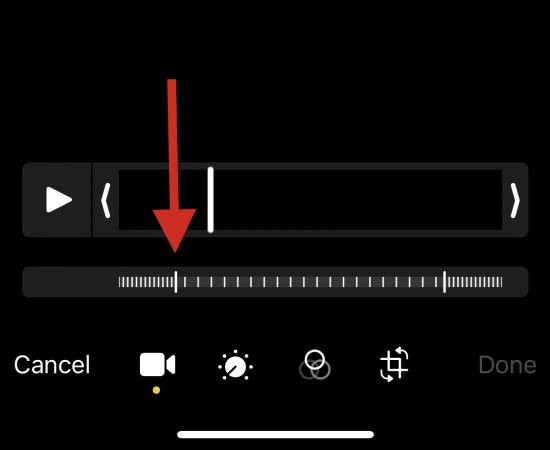This screenshot has width=550, height=450.
Task: Select the left trim handle chevron
Action: 106,200
